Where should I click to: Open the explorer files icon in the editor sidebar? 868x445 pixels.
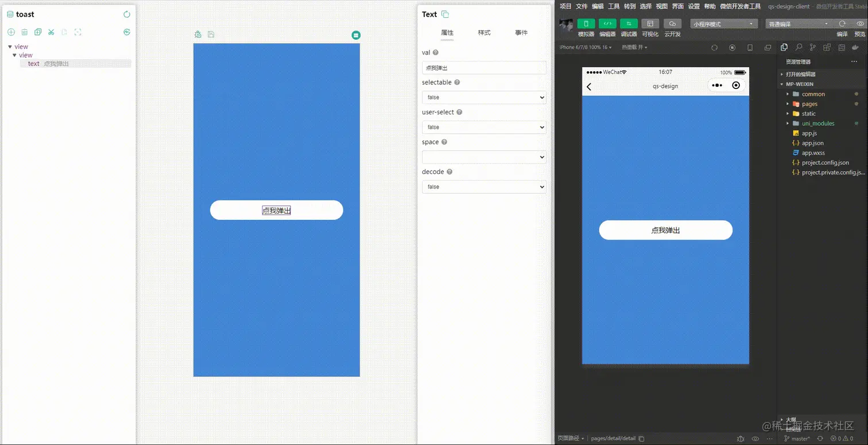click(x=784, y=47)
